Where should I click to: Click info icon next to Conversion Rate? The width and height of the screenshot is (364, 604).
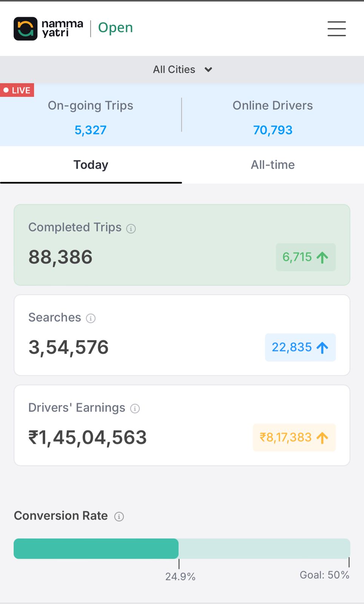tap(119, 516)
